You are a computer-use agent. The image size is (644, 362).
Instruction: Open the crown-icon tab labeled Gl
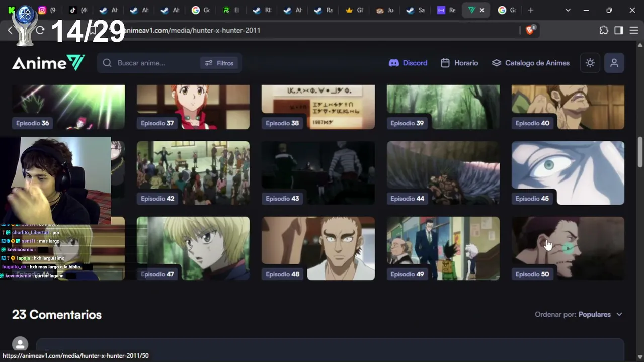354,10
